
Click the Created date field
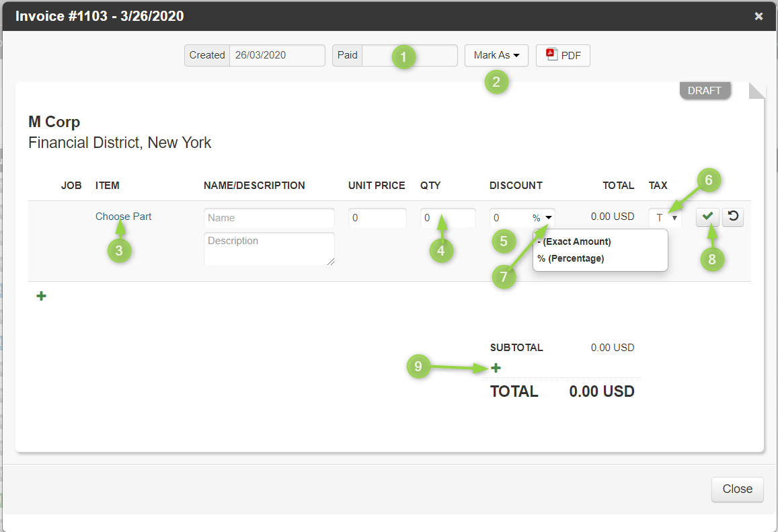click(277, 55)
